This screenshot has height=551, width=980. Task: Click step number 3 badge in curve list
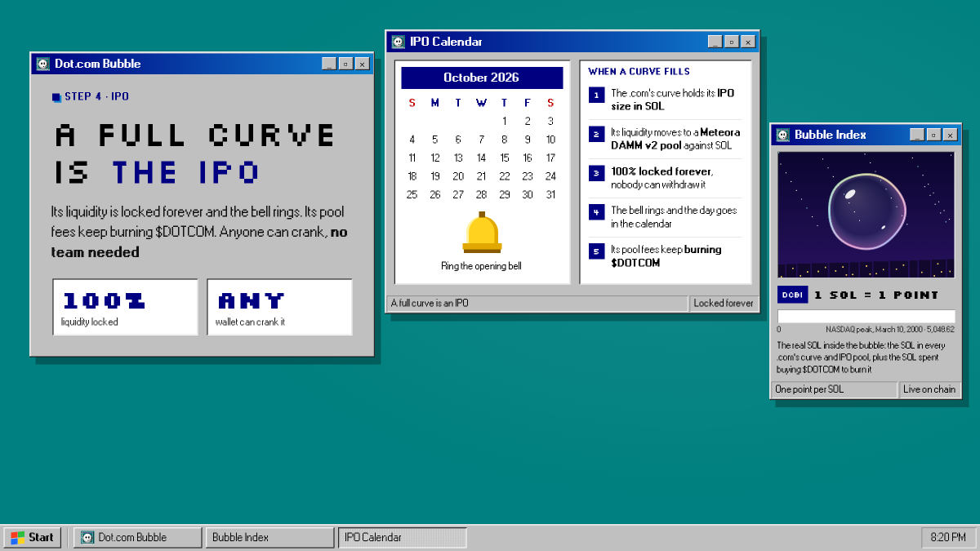tap(596, 173)
